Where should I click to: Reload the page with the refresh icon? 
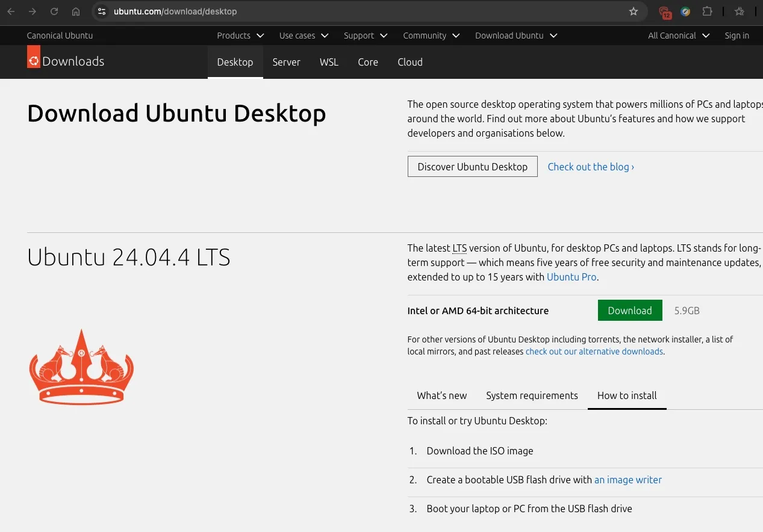(x=54, y=11)
